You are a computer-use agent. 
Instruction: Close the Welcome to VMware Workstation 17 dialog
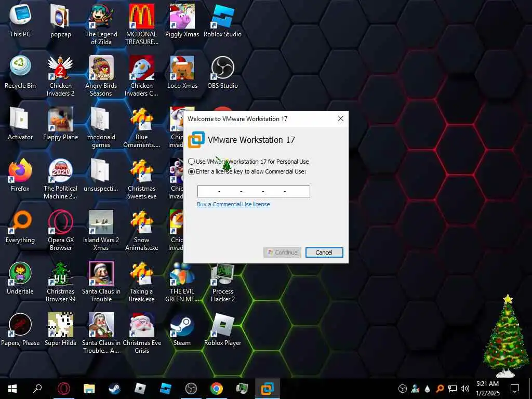point(341,118)
